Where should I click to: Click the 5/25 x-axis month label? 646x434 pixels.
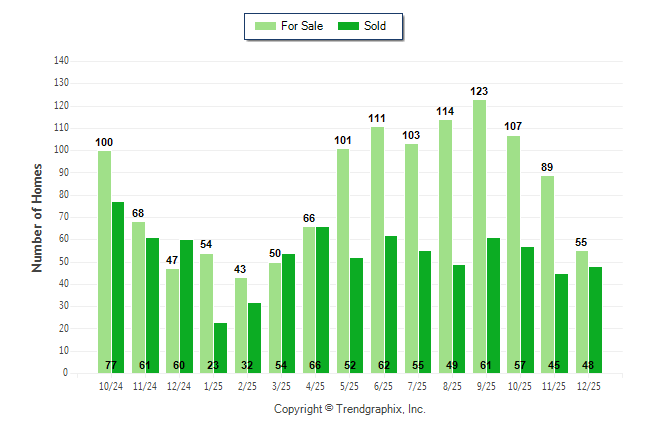[350, 385]
